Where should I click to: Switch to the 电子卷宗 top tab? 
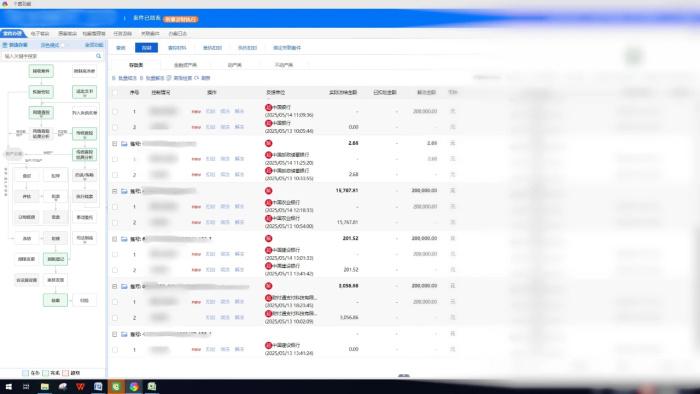click(x=40, y=33)
